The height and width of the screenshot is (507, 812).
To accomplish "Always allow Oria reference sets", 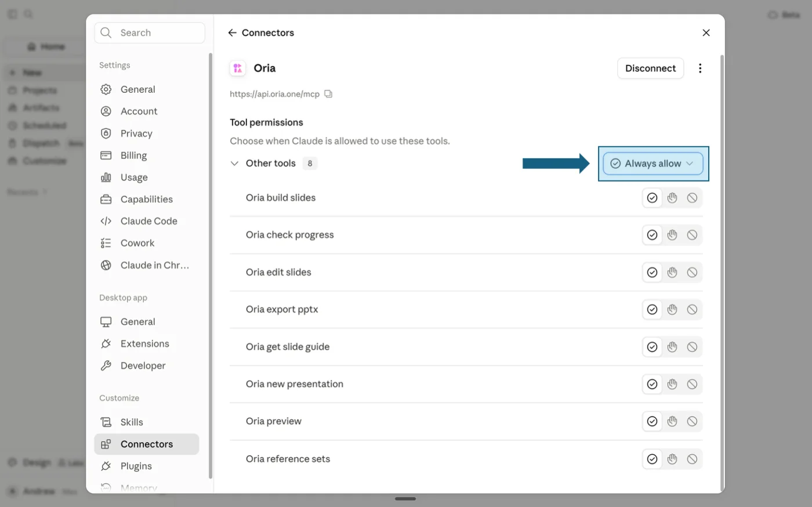I will [652, 459].
